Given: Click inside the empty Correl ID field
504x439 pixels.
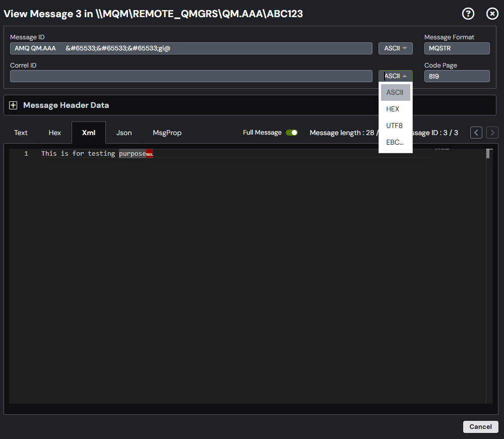Looking at the screenshot, I should point(192,76).
